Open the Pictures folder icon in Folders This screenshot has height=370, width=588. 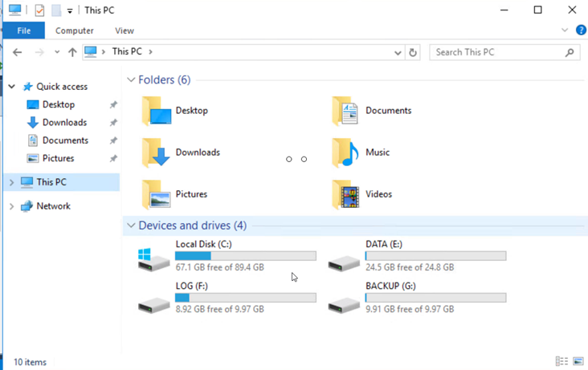pyautogui.click(x=157, y=194)
